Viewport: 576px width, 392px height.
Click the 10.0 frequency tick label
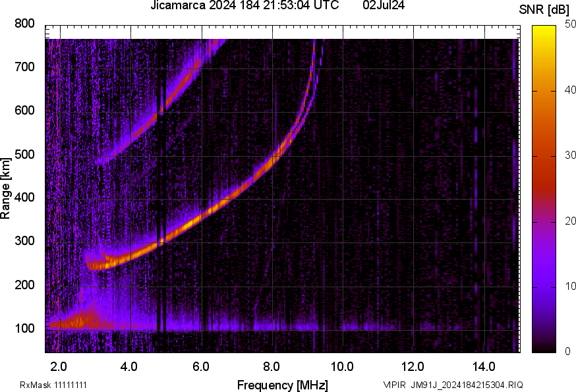342,366
